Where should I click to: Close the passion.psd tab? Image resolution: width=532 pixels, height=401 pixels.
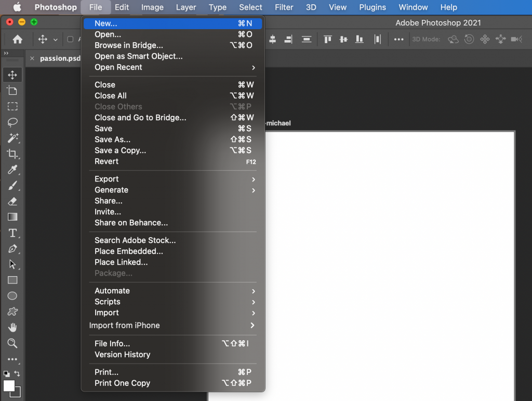32,58
